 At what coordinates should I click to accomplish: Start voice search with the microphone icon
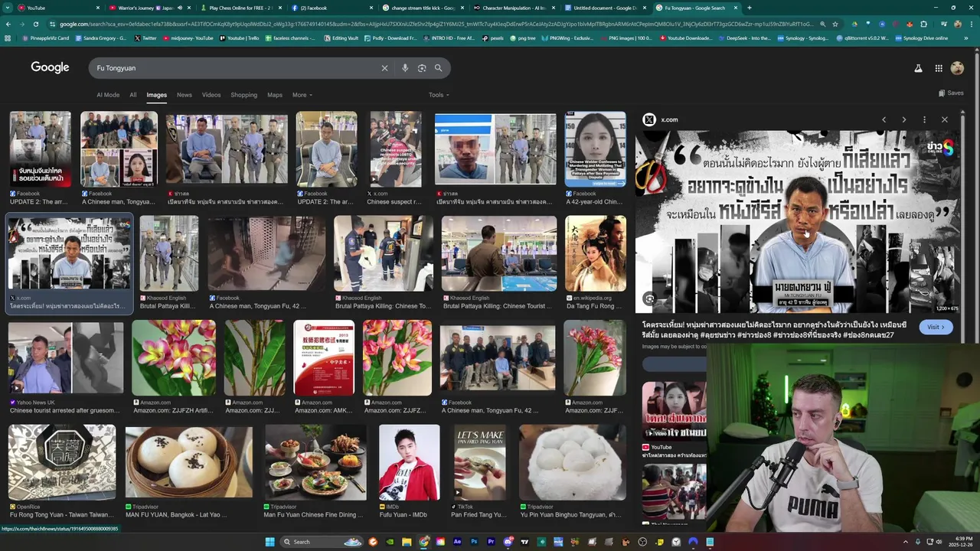pos(405,68)
